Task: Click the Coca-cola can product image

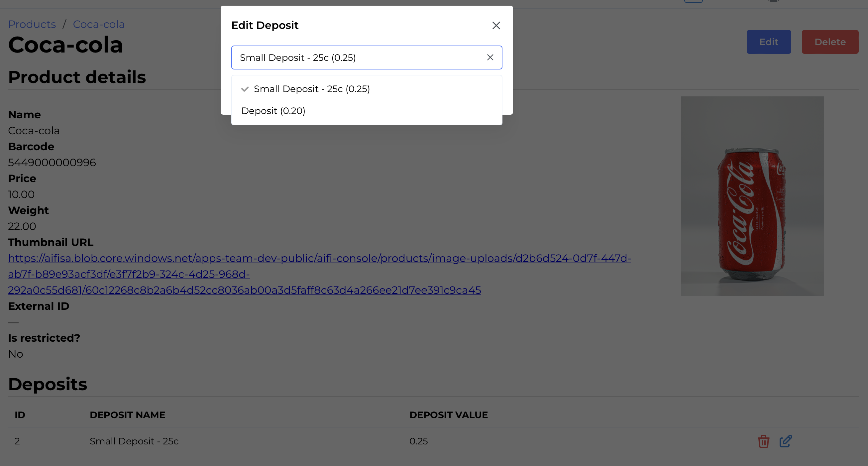Action: coord(752,196)
